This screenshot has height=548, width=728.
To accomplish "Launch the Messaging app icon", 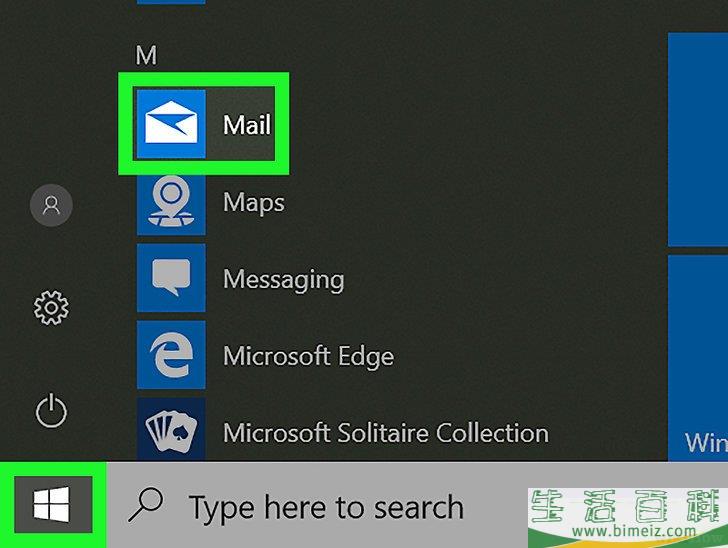I will (171, 278).
